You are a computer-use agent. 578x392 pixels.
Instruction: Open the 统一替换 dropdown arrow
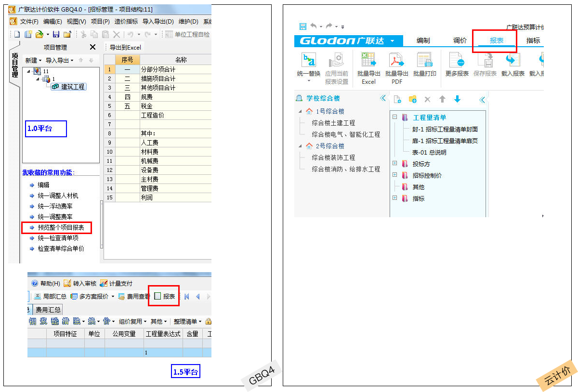[308, 81]
